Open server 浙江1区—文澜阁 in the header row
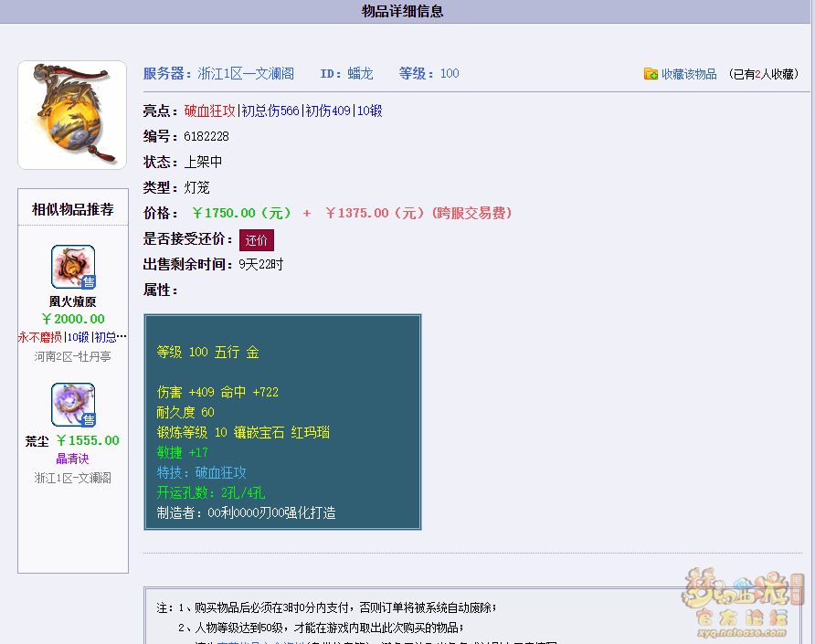The height and width of the screenshot is (644, 815). click(246, 74)
